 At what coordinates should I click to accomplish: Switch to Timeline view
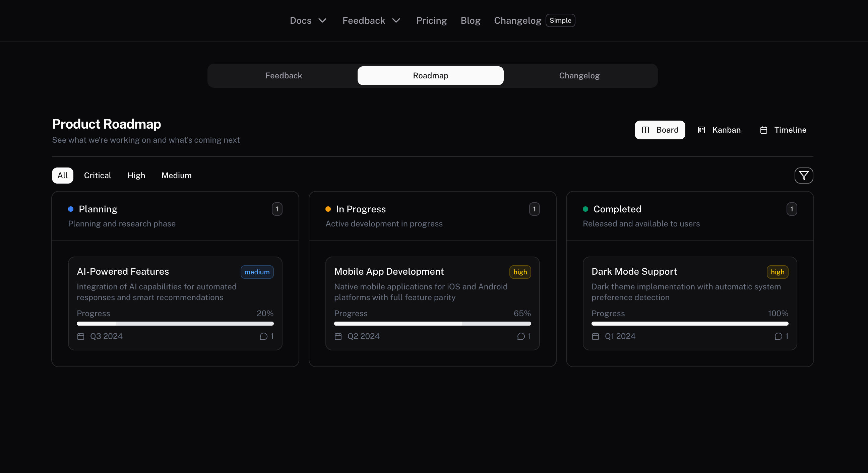pos(783,130)
